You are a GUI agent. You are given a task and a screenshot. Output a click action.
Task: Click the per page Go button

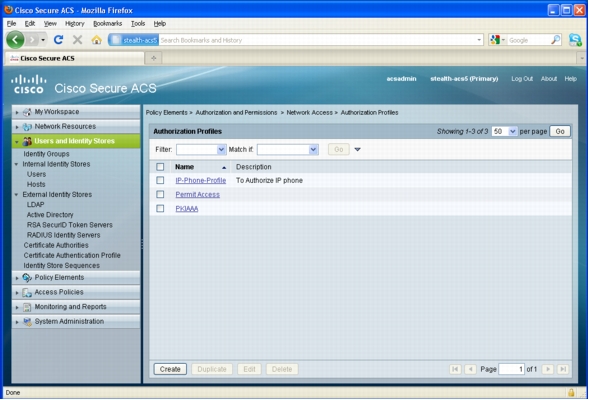point(560,131)
